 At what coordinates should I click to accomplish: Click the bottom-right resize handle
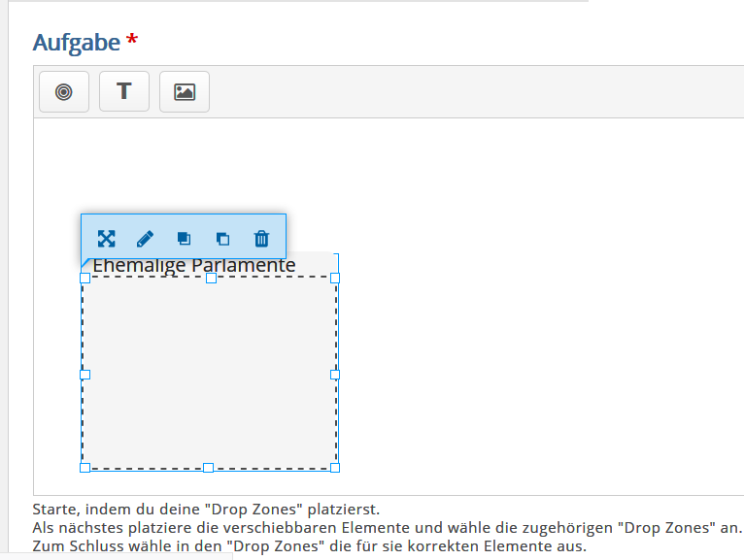[x=335, y=468]
